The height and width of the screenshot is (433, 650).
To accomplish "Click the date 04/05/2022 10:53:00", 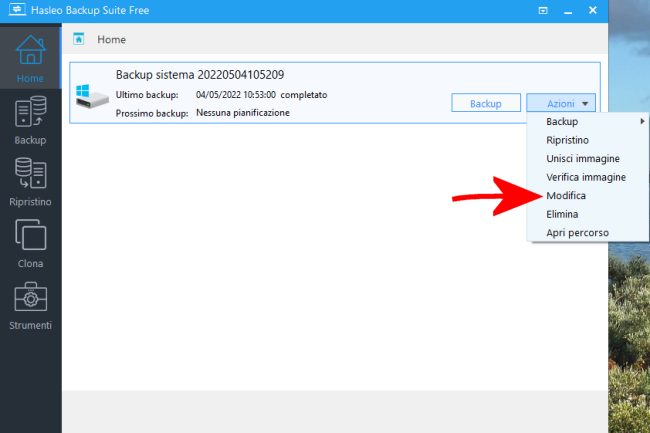I will [x=235, y=94].
